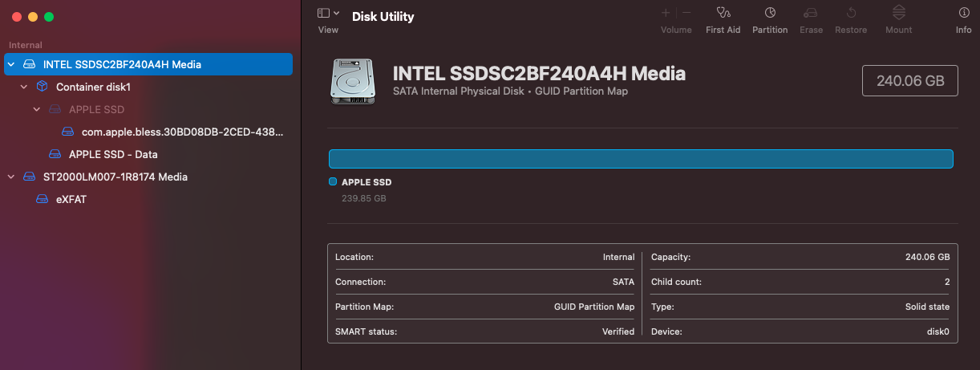Click the ST2000LM007 drive icon in the sidebar
Image resolution: width=980 pixels, height=370 pixels.
click(x=29, y=177)
